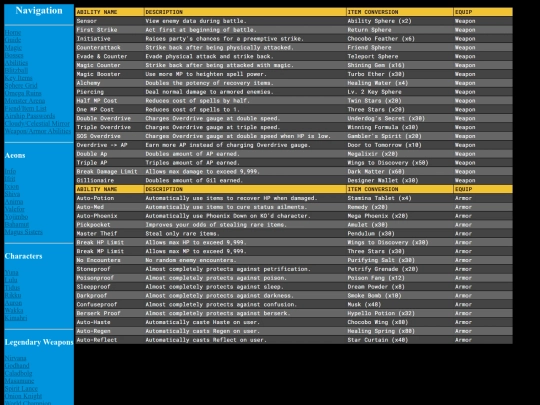Open the Aeons Info link

click(x=10, y=171)
